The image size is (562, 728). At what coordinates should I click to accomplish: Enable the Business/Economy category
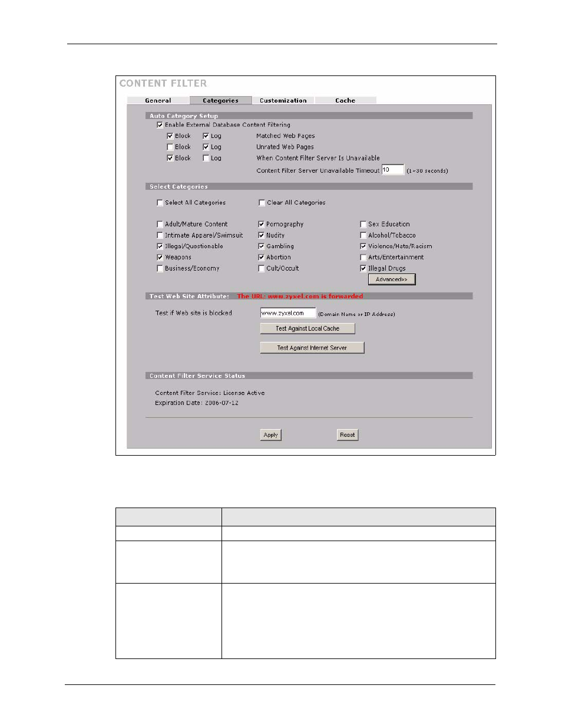click(x=160, y=269)
